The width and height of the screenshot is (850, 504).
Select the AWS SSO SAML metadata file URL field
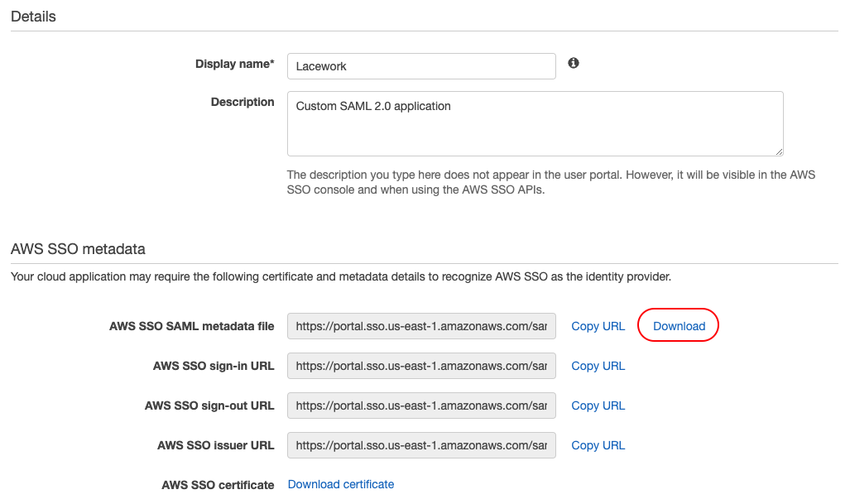click(420, 326)
